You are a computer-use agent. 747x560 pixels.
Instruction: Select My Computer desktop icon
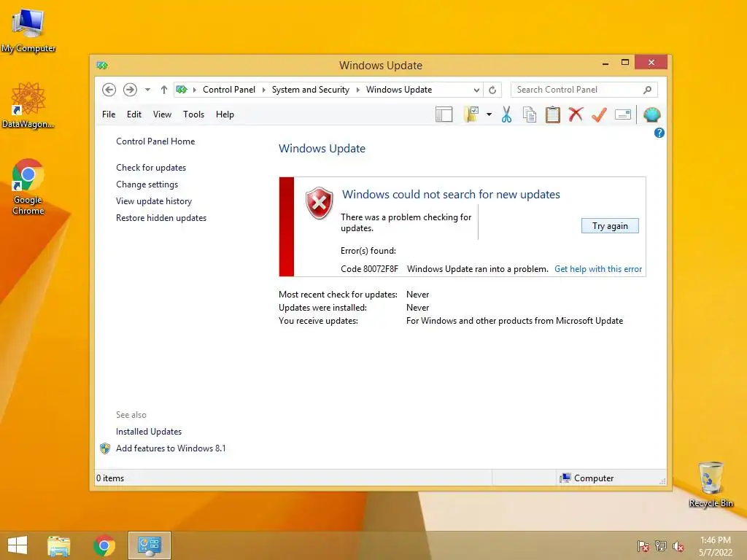pos(28,31)
